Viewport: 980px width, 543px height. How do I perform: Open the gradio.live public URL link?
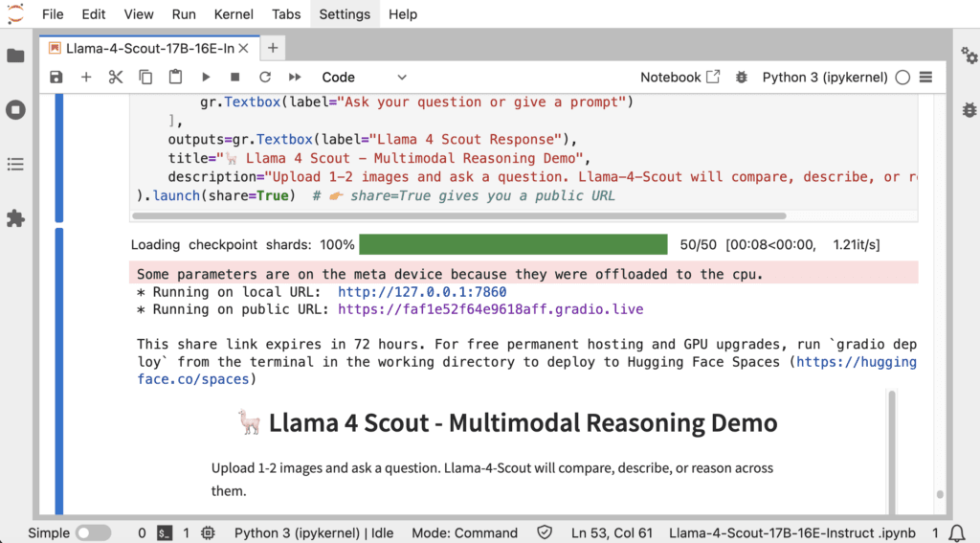[x=491, y=309]
